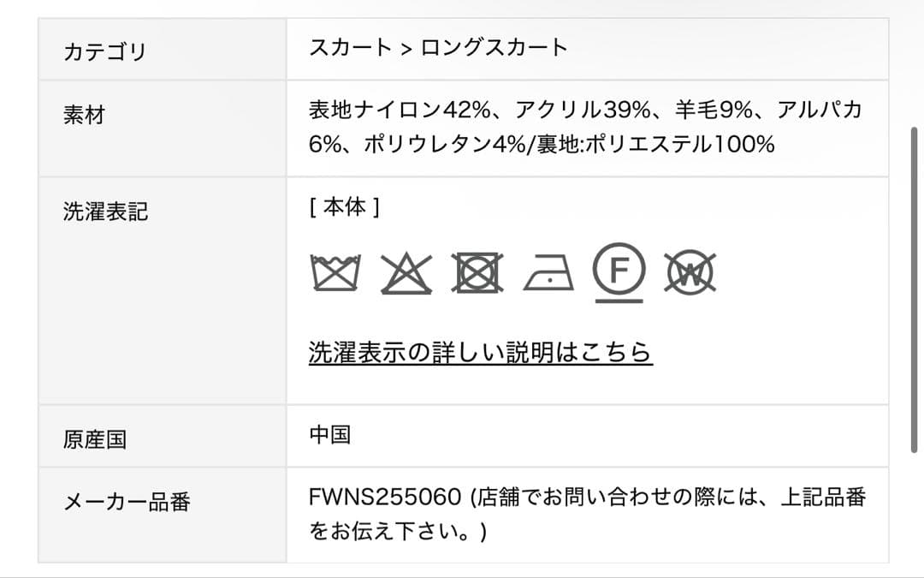Click the 原産国 row label
Image resolution: width=924 pixels, height=578 pixels.
94,439
